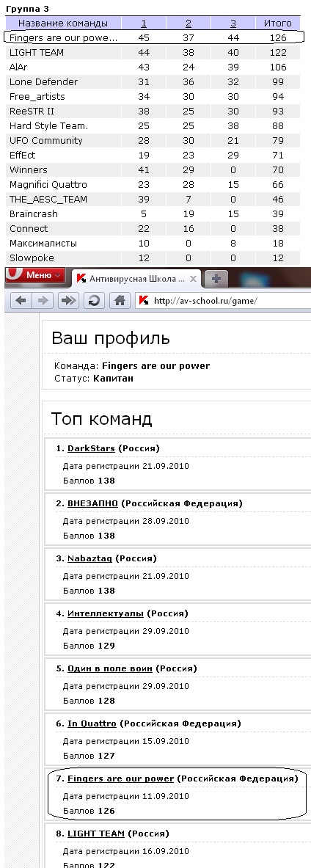The height and width of the screenshot is (868, 311).
Task: Open the LIGHT TEAM link in top list
Action: click(96, 833)
